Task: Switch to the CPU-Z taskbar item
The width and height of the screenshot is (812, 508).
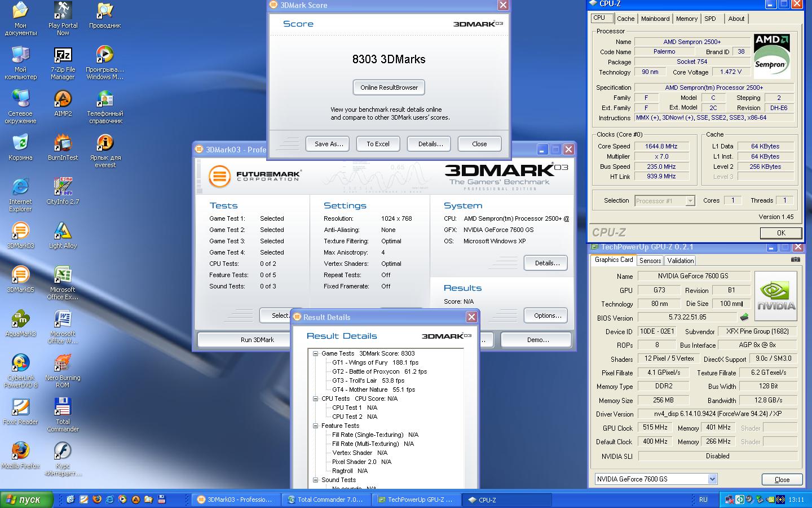Action: click(507, 500)
